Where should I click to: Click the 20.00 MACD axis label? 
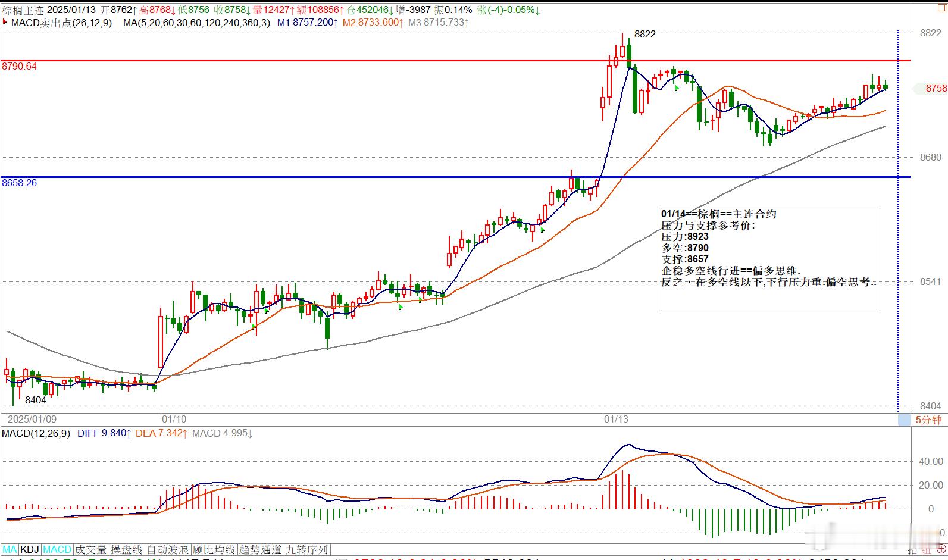[931, 485]
